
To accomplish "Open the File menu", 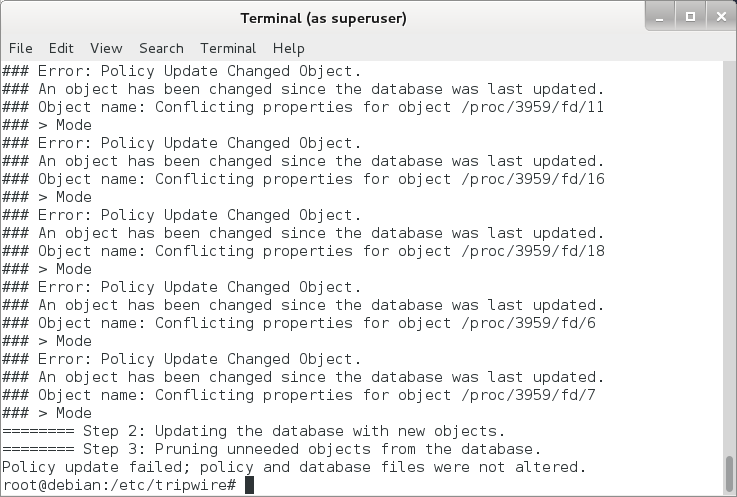I will click(x=20, y=48).
